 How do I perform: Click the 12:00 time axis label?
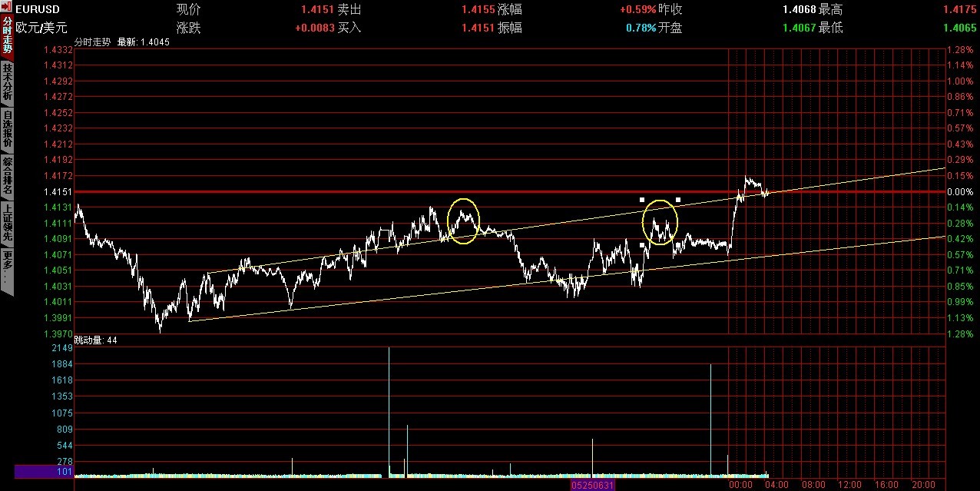850,485
